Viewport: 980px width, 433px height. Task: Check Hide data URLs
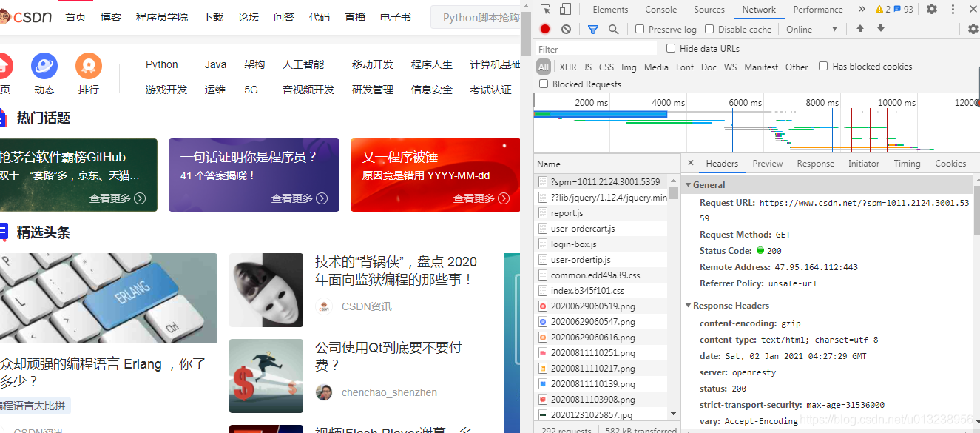click(x=671, y=48)
